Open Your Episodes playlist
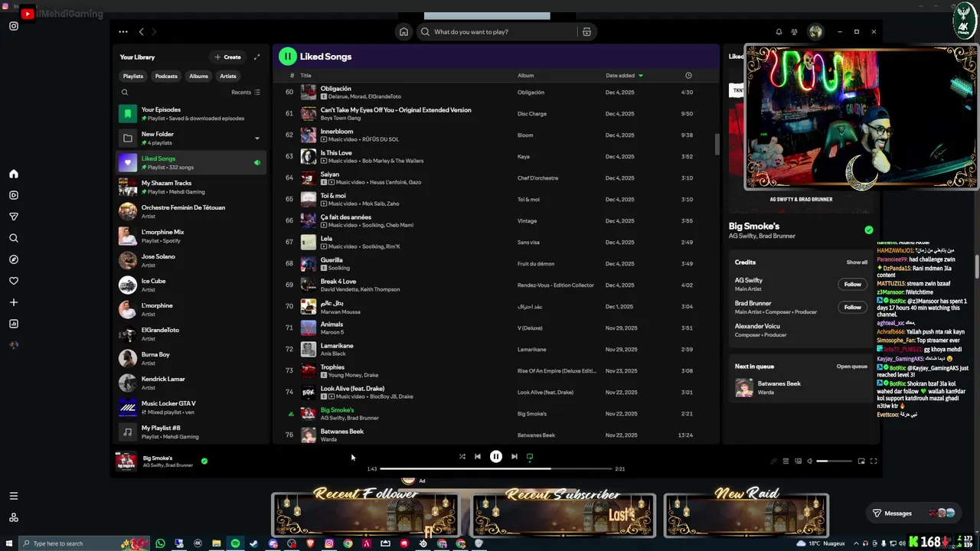The image size is (980, 551). (x=191, y=114)
